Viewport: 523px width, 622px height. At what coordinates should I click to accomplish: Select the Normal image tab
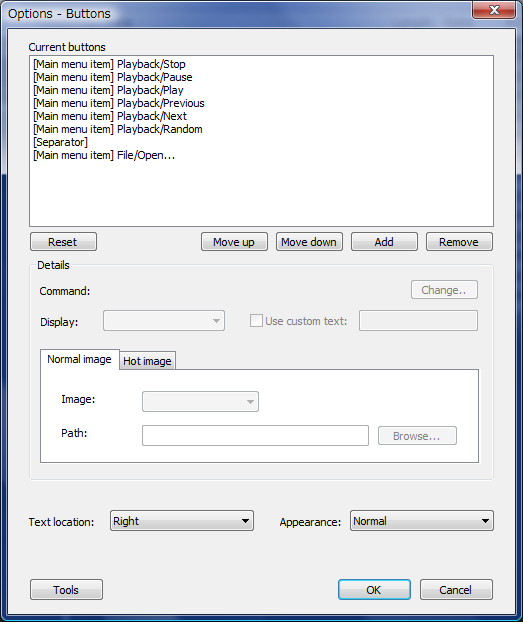[x=79, y=359]
